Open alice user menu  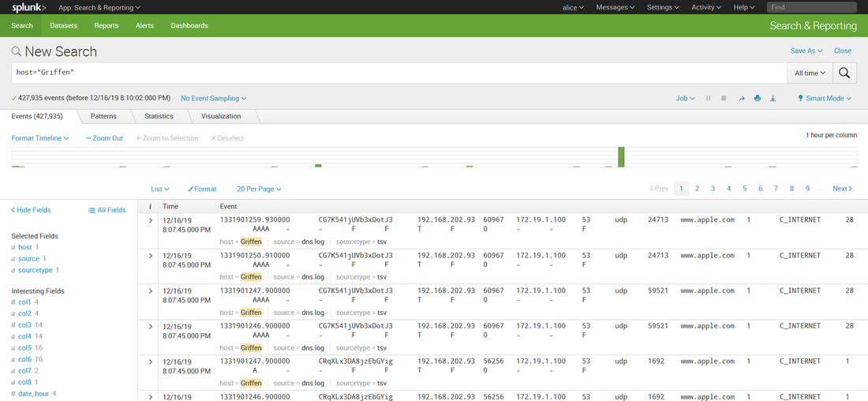[x=573, y=7]
